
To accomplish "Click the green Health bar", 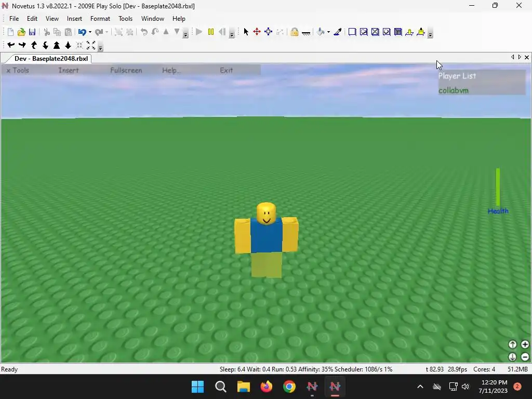I will tap(498, 187).
